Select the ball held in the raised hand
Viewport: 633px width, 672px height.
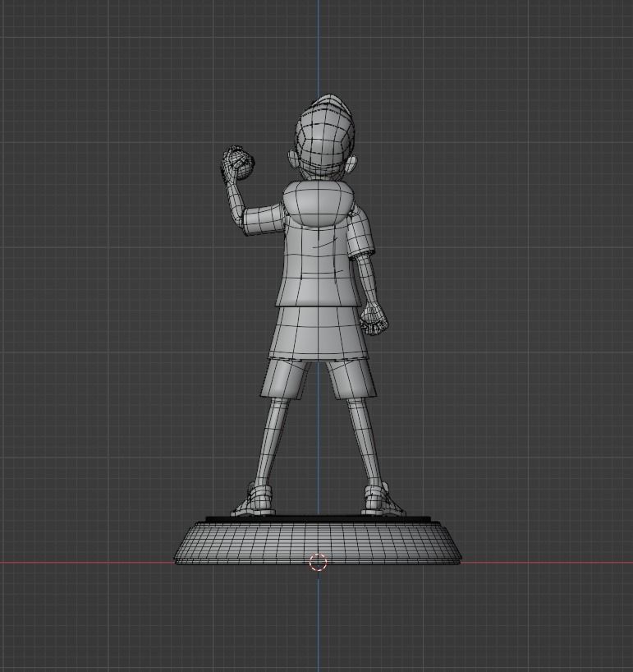242,165
